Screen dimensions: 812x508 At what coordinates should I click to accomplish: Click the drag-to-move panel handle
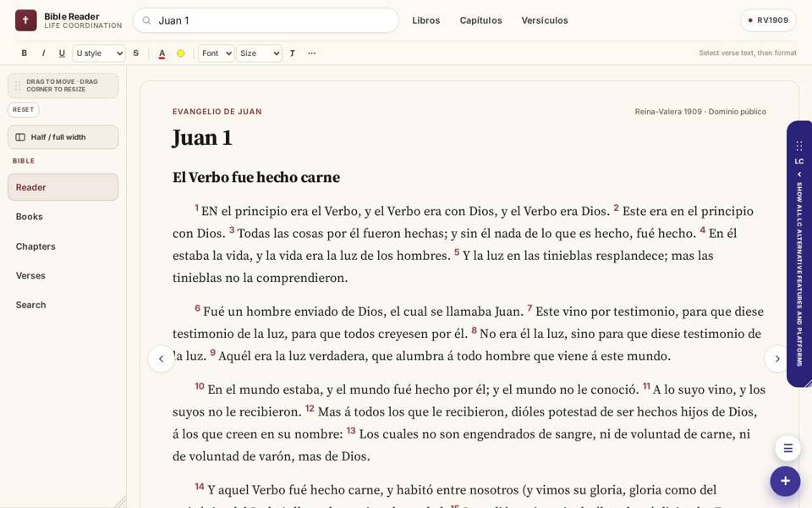63,86
